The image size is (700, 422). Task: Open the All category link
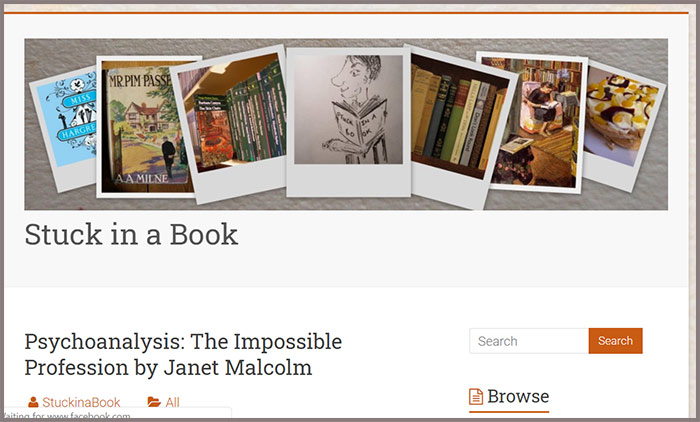pos(172,402)
